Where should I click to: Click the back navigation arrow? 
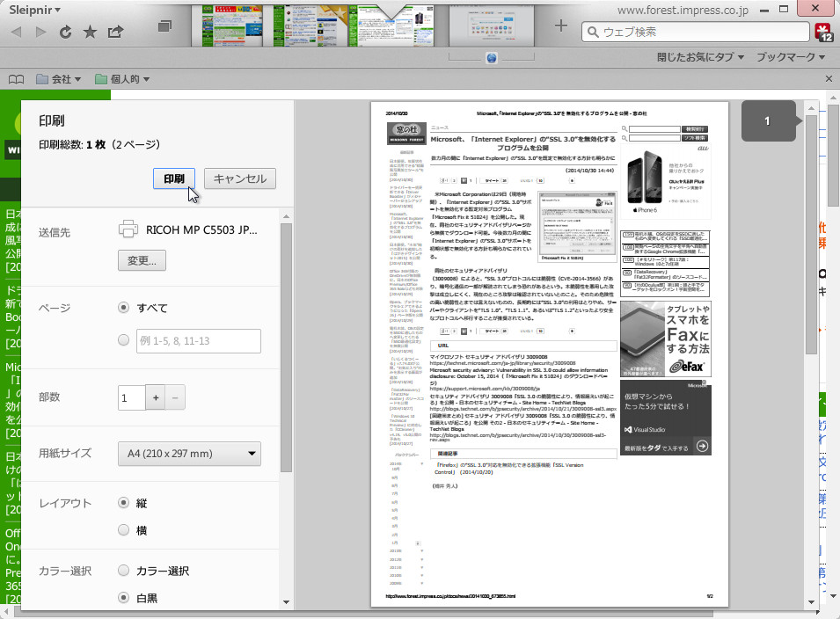[x=16, y=33]
